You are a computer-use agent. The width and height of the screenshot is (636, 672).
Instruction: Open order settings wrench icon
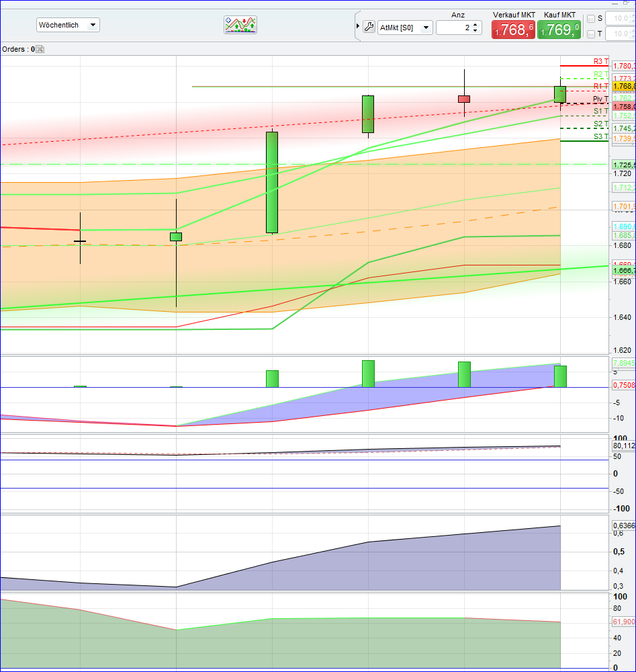click(369, 27)
